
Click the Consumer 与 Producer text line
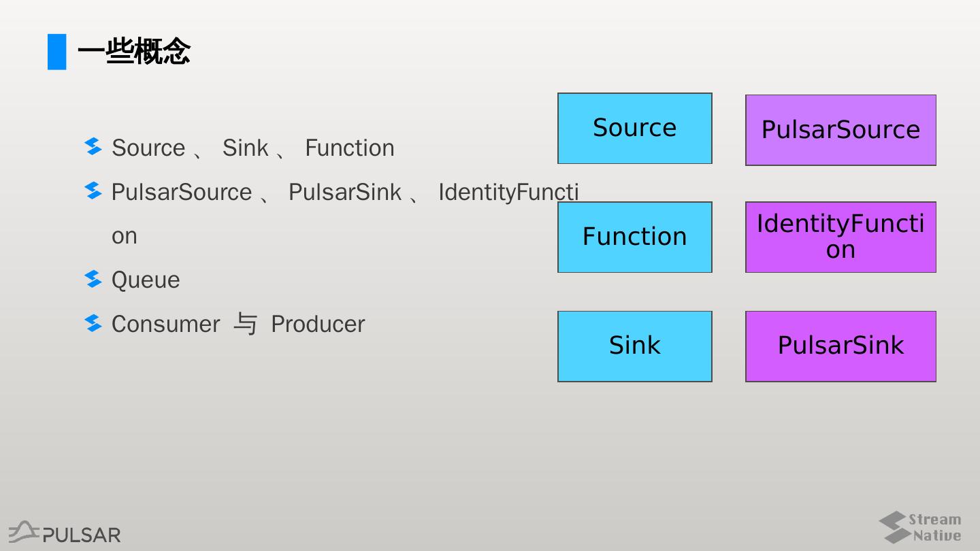coord(238,324)
